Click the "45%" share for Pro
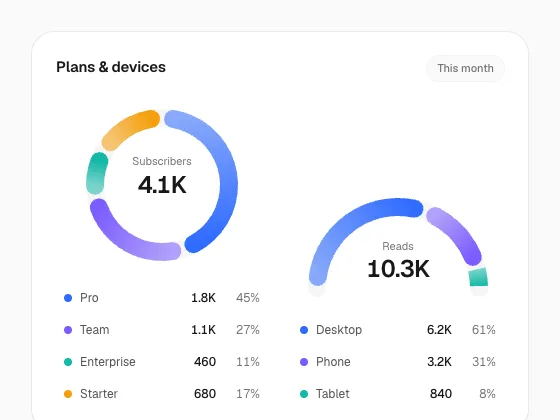 (x=248, y=298)
